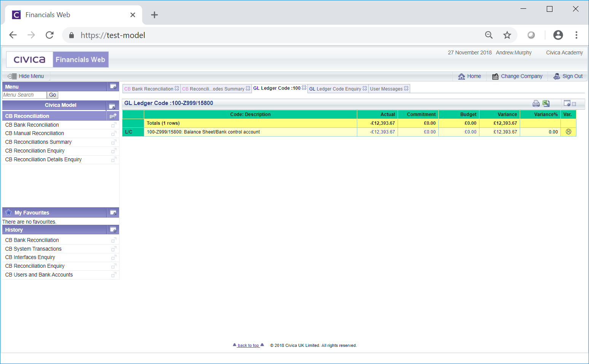Click Commitment £0.00 in ledger row
This screenshot has height=364, width=589.
click(x=430, y=132)
